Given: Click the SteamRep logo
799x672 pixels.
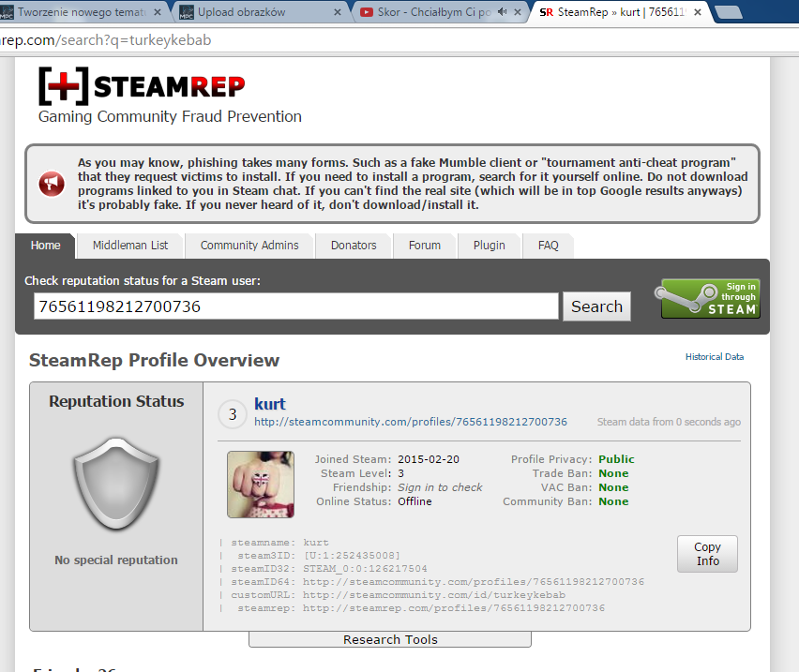Looking at the screenshot, I should [142, 85].
